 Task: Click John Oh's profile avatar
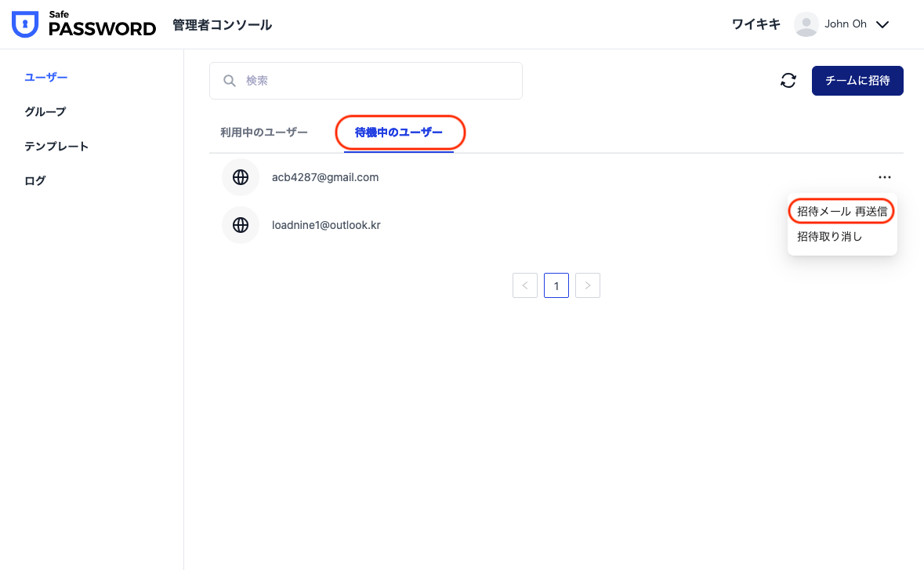point(806,24)
